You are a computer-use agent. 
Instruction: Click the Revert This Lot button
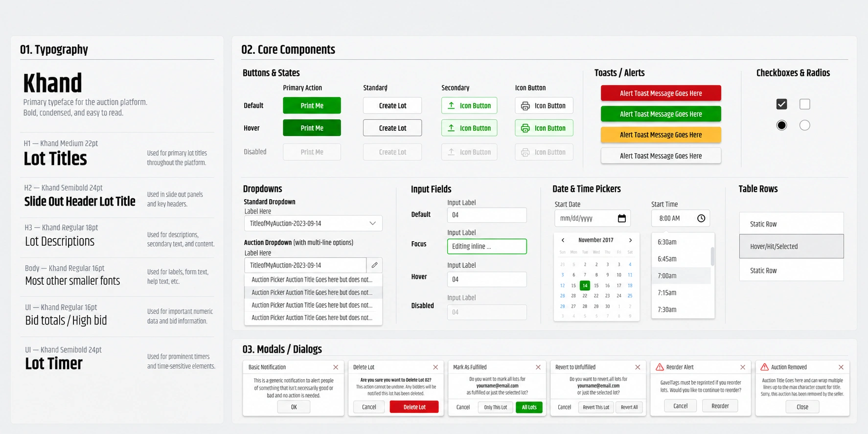[x=596, y=407]
